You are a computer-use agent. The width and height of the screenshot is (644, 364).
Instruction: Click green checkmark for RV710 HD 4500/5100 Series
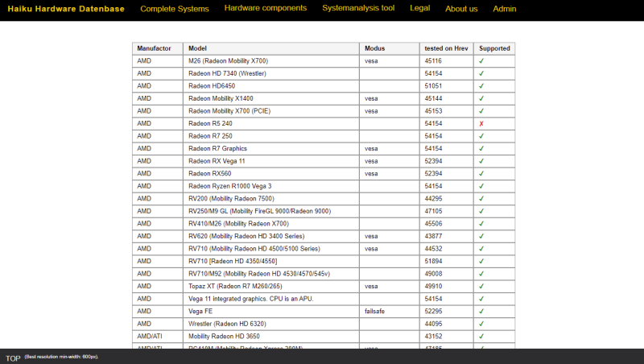481,249
